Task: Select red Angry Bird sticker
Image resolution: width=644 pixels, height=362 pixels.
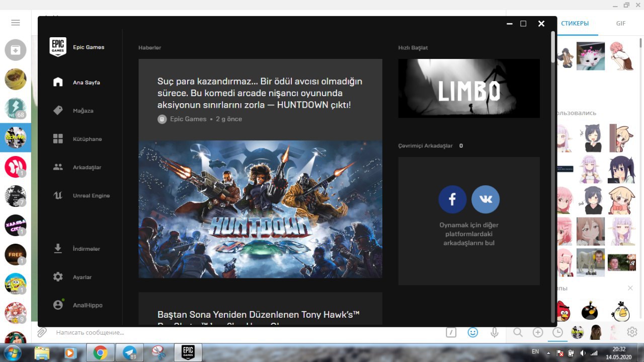Action: 562,311
